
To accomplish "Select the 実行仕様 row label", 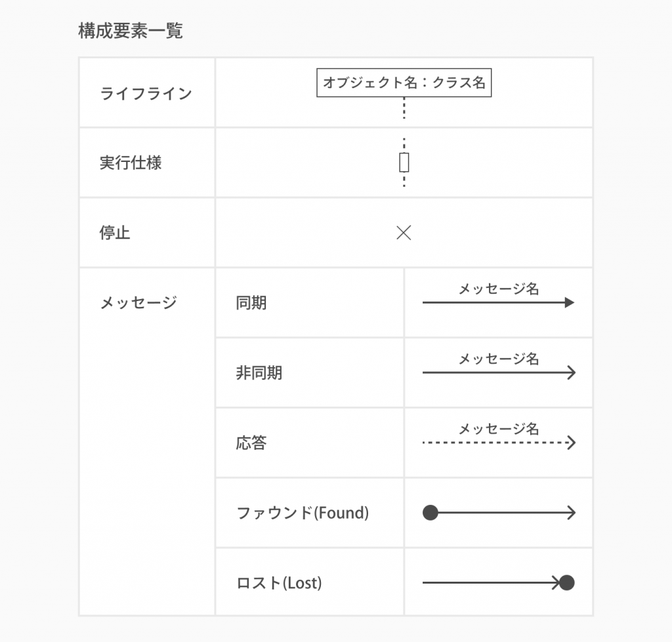I will 131,163.
